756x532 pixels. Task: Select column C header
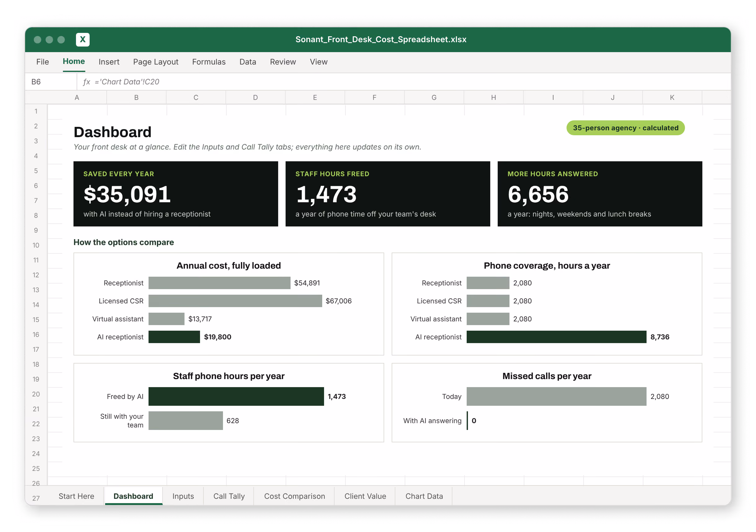click(196, 97)
